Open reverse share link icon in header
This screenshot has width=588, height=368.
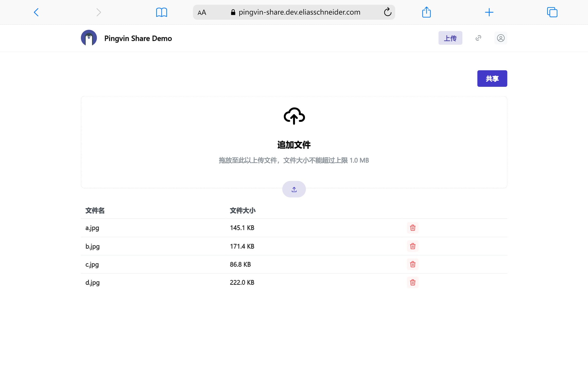click(x=478, y=38)
